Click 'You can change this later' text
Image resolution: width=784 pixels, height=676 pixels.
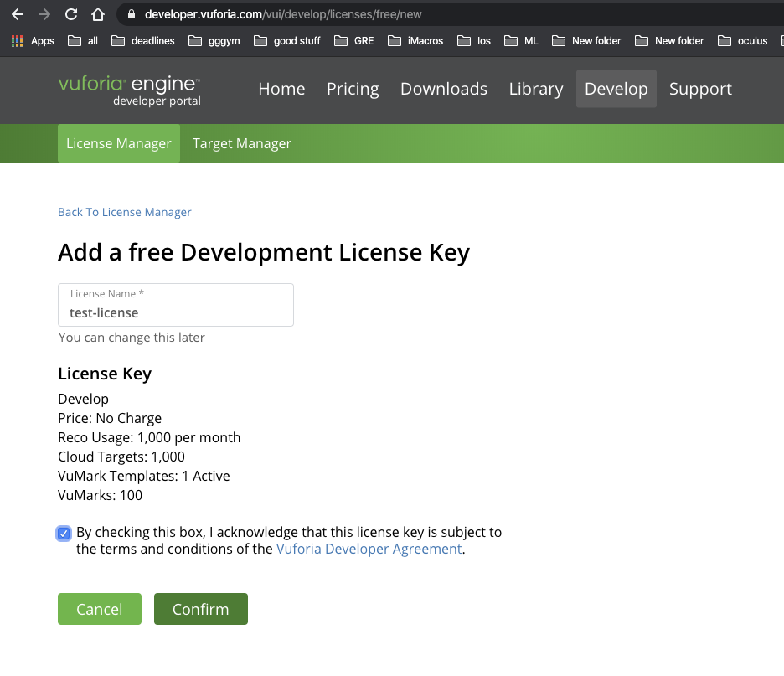[132, 338]
